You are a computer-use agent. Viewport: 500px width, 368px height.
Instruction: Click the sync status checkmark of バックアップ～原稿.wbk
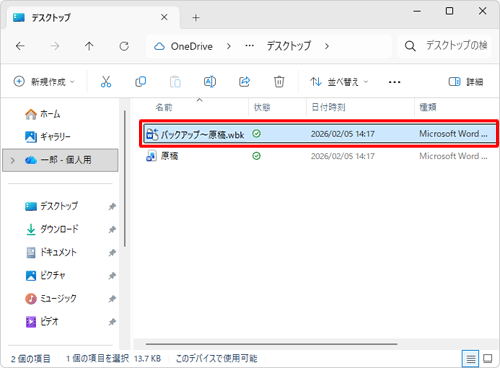pos(256,134)
